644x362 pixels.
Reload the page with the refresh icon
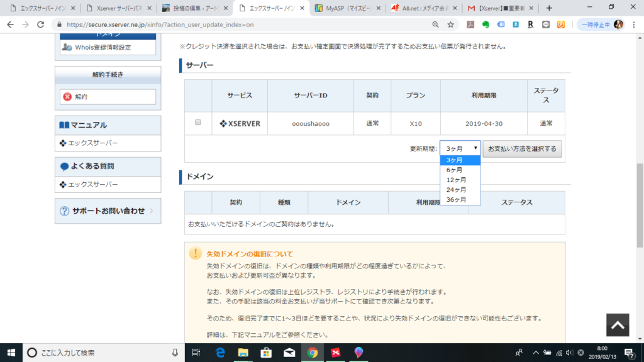tap(41, 25)
